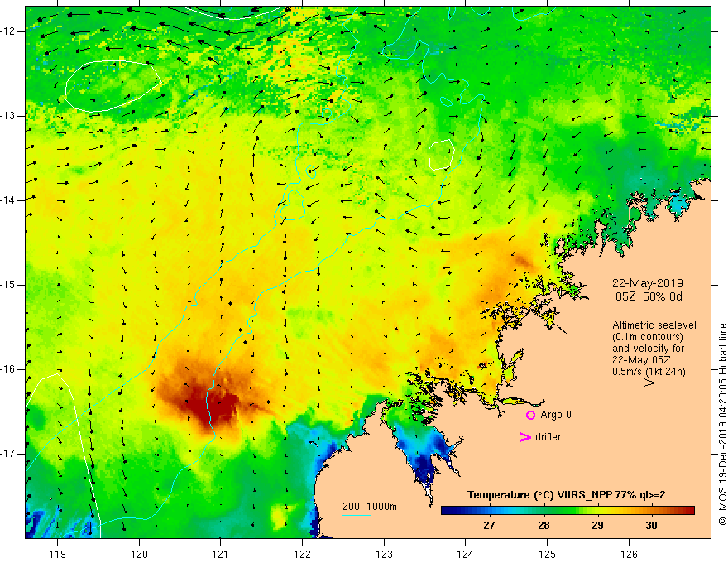This screenshot has height=563, width=728.
Task: Click latitude axis label '-15'
Action: tap(8, 285)
